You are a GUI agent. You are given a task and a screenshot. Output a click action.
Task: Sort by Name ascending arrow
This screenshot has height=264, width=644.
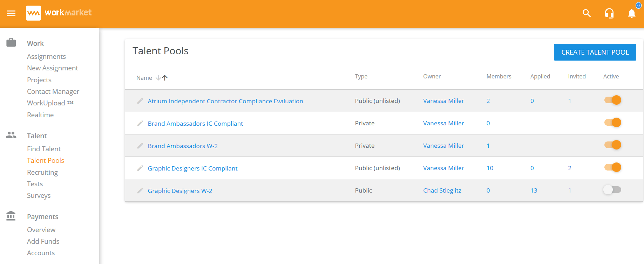click(x=165, y=78)
